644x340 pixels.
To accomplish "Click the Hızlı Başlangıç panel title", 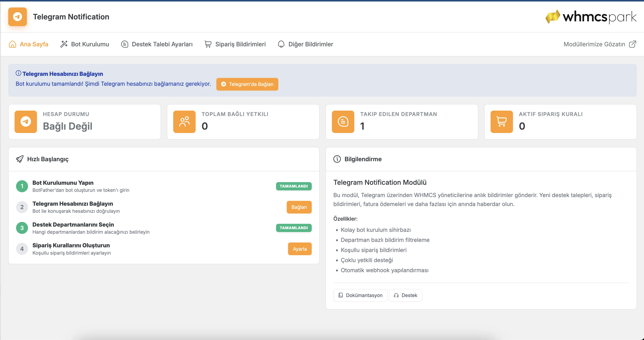I will [48, 159].
